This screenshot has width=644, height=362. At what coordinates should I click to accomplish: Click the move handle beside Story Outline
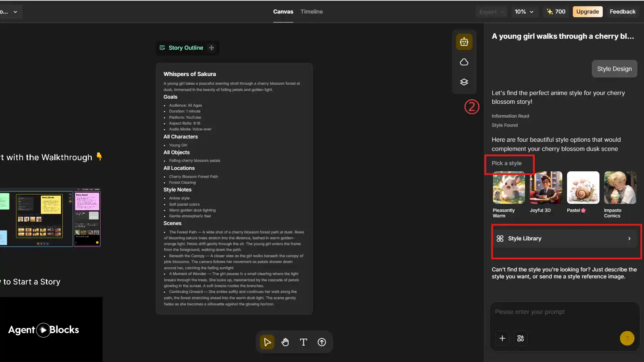(x=212, y=48)
